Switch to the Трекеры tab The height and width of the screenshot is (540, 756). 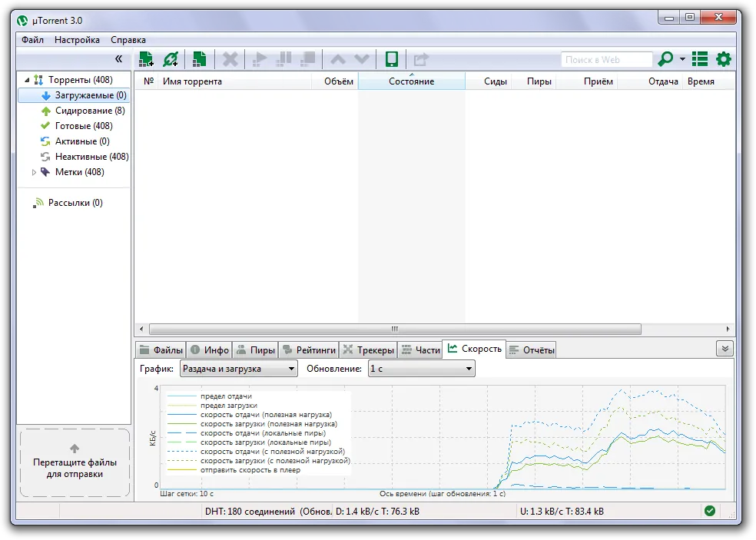coord(367,350)
